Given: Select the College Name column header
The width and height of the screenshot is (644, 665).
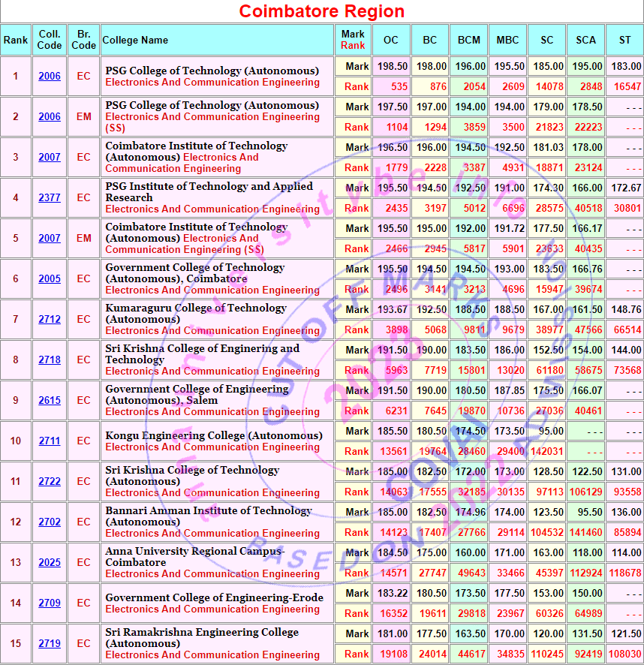Looking at the screenshot, I should click(x=135, y=40).
